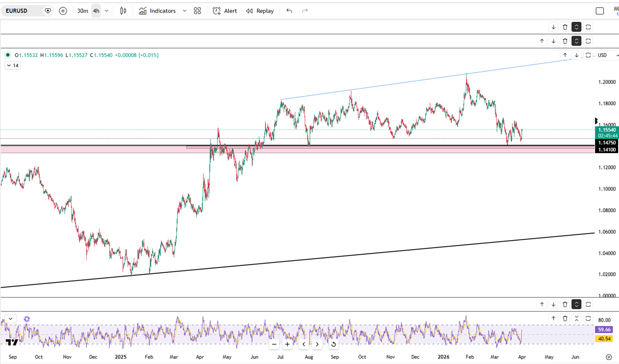619x364 pixels.
Task: Click the 1.14750 price level label
Action: coord(606,143)
